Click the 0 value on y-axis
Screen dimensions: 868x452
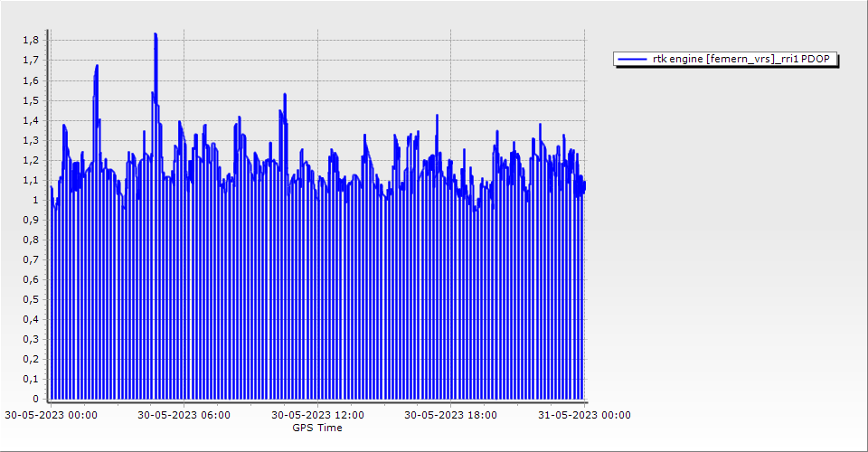click(x=35, y=399)
